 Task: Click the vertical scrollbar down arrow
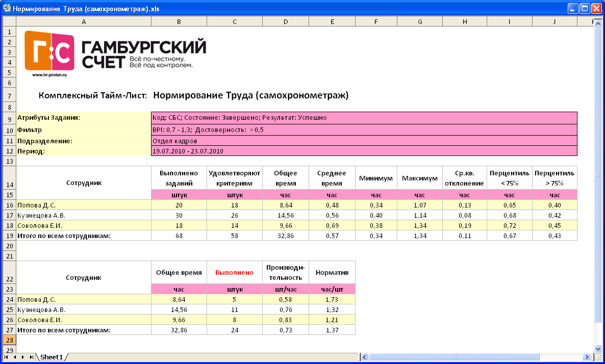[599, 349]
